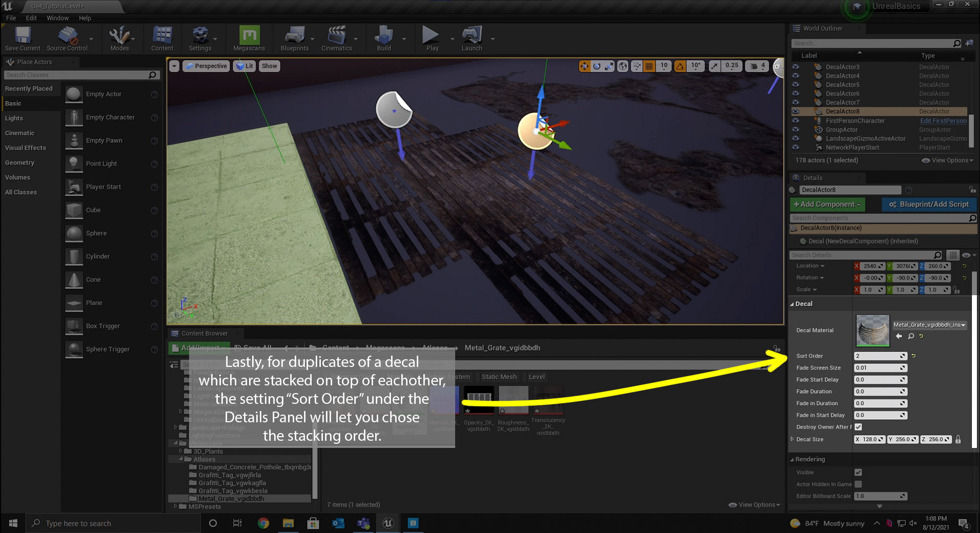
Task: Open Chrome from the Windows taskbar
Action: (263, 523)
